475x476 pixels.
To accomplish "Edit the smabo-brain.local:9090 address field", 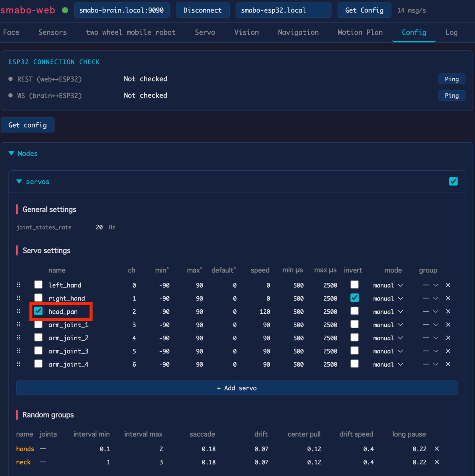I will 122,10.
